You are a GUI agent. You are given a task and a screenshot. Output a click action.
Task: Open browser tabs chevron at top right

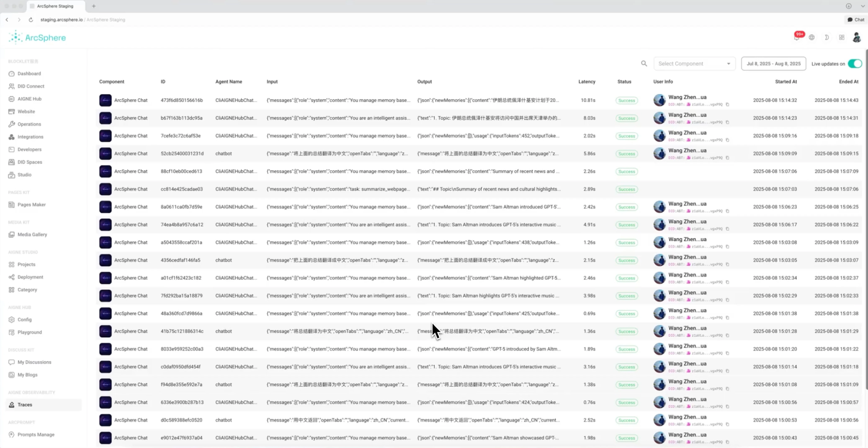863,6
